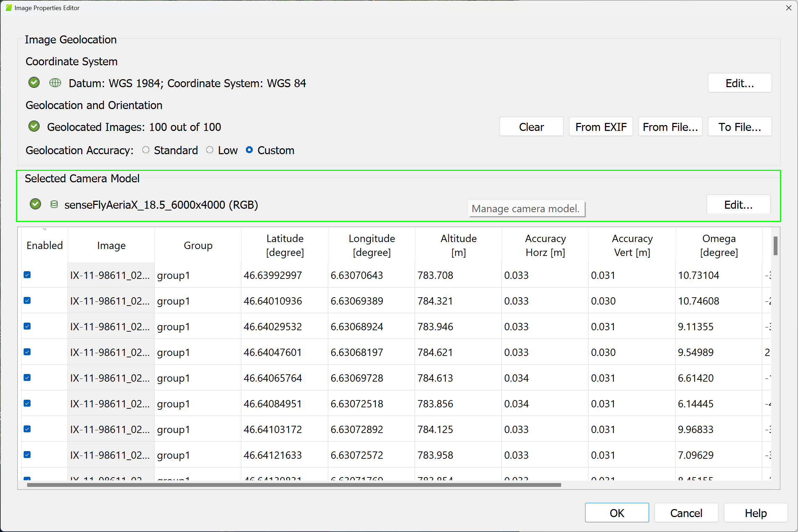The width and height of the screenshot is (798, 532).
Task: Click the database icon next to senseFlyAeriaX camera
Action: 54,204
